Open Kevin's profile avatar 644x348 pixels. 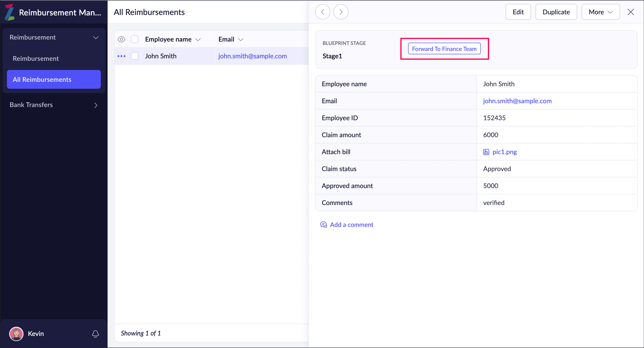click(16, 333)
